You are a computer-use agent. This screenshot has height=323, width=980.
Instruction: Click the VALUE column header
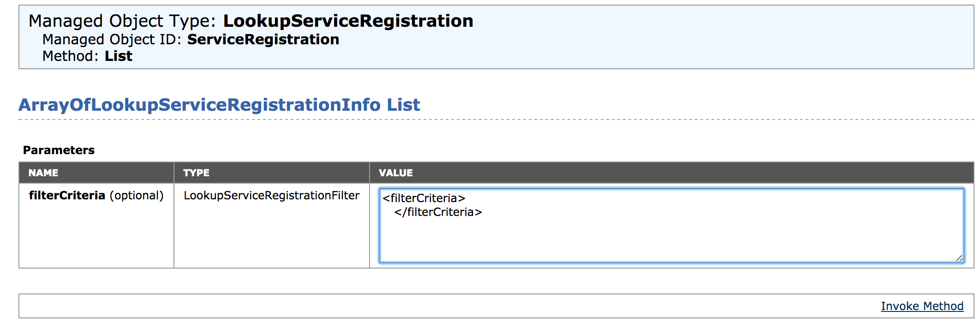[395, 173]
